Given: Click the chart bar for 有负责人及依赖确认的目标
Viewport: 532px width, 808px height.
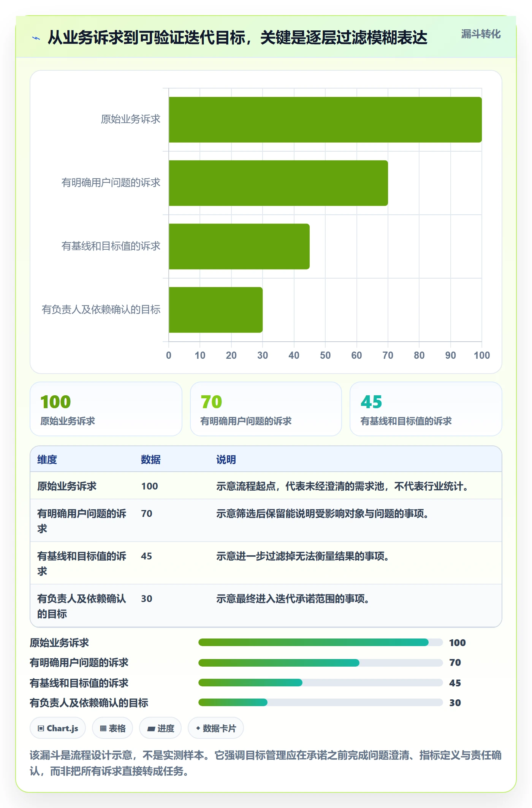Looking at the screenshot, I should (215, 310).
